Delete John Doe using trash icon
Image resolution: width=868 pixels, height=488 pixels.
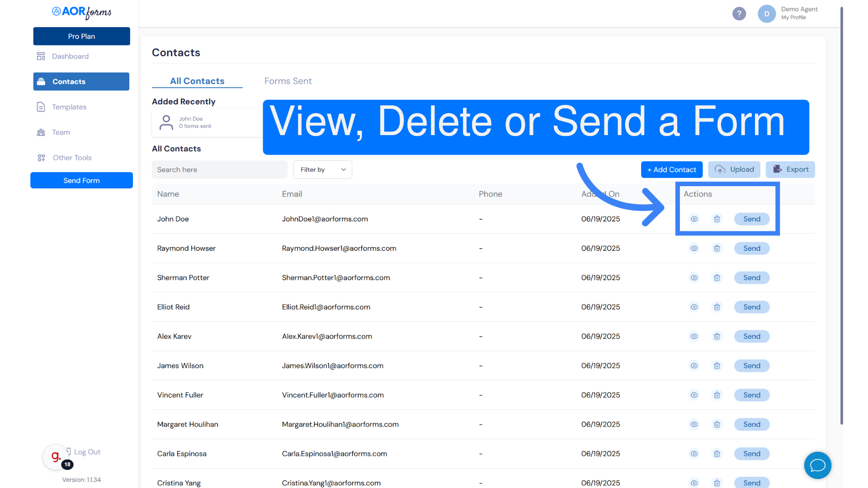coord(717,219)
